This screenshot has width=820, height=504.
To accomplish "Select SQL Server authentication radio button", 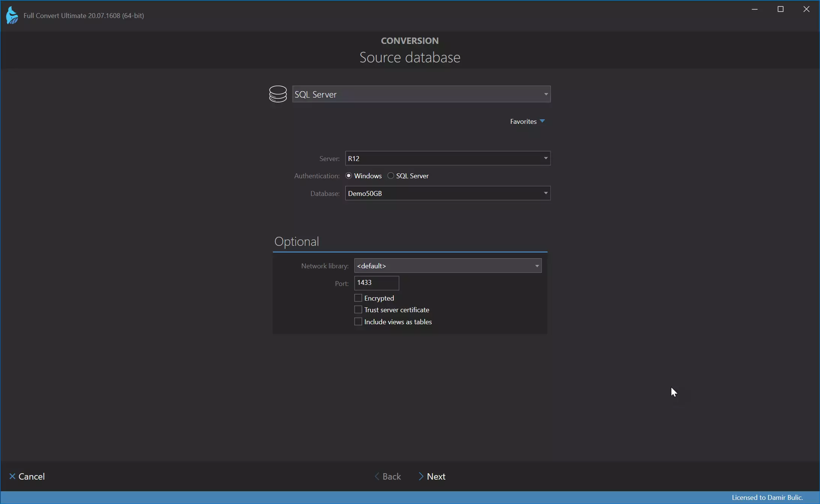I will [x=391, y=175].
